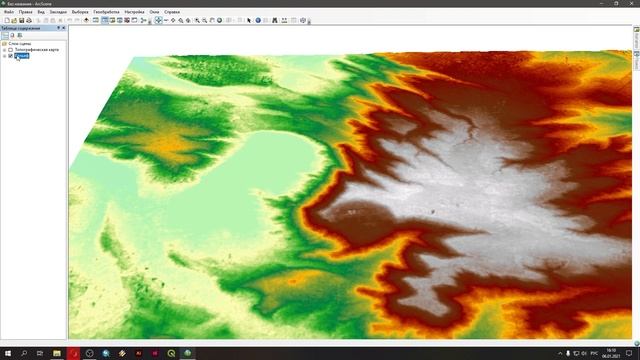640x360 pixels.
Task: Open Tools toolbar options dropdown arrow
Action: click(x=309, y=21)
